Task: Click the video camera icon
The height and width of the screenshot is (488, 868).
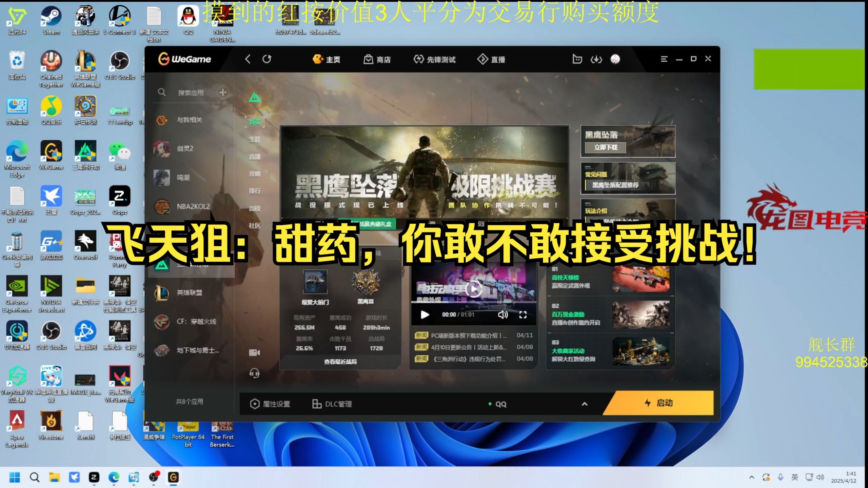Action: click(x=254, y=353)
